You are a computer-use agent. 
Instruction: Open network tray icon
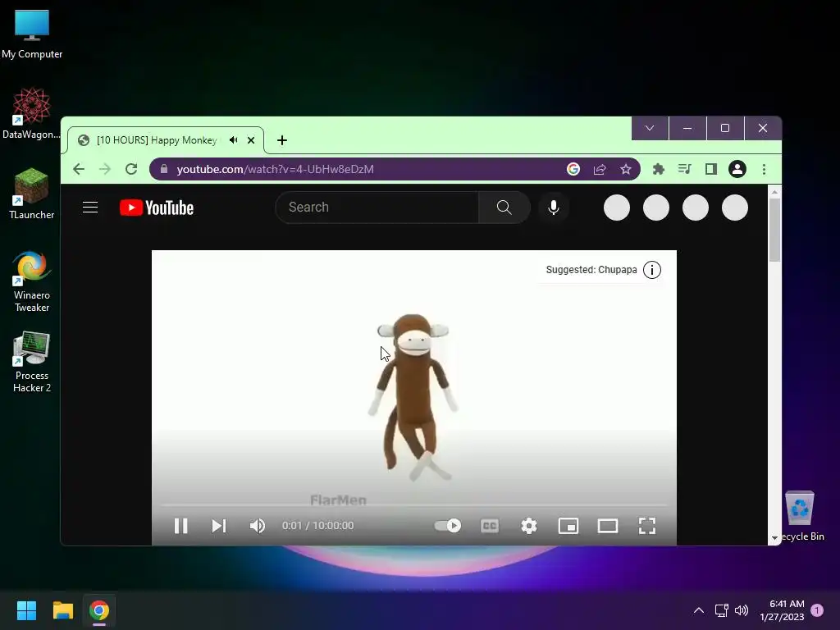[x=721, y=610]
